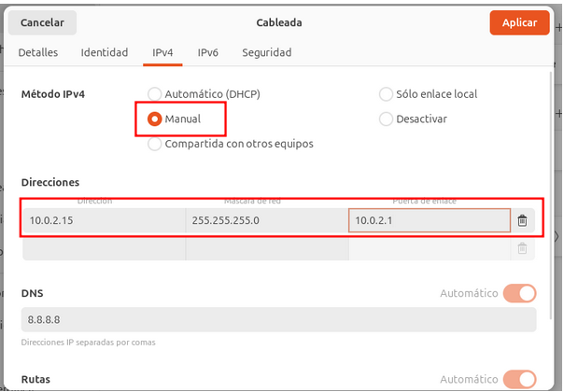Click the Cancelar button

pos(43,22)
